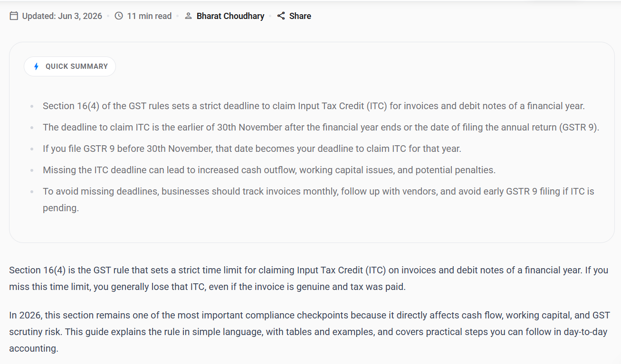Click bullet about tracking invoices monthly
Viewport: 621px width, 364px height.
point(318,200)
